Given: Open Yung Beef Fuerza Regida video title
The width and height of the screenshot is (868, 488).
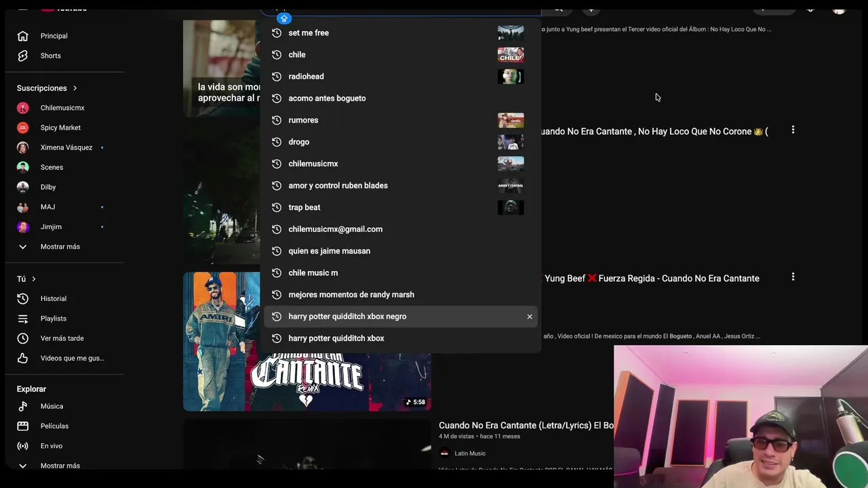Looking at the screenshot, I should [x=652, y=279].
